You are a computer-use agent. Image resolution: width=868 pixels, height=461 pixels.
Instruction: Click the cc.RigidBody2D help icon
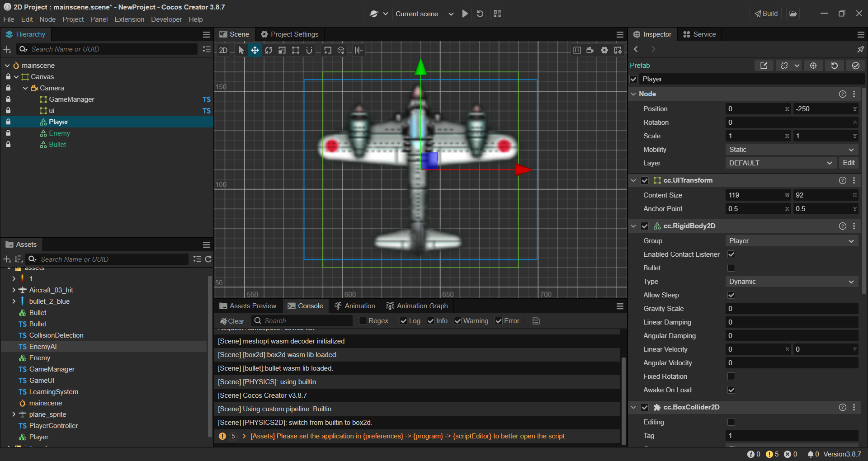click(x=842, y=226)
